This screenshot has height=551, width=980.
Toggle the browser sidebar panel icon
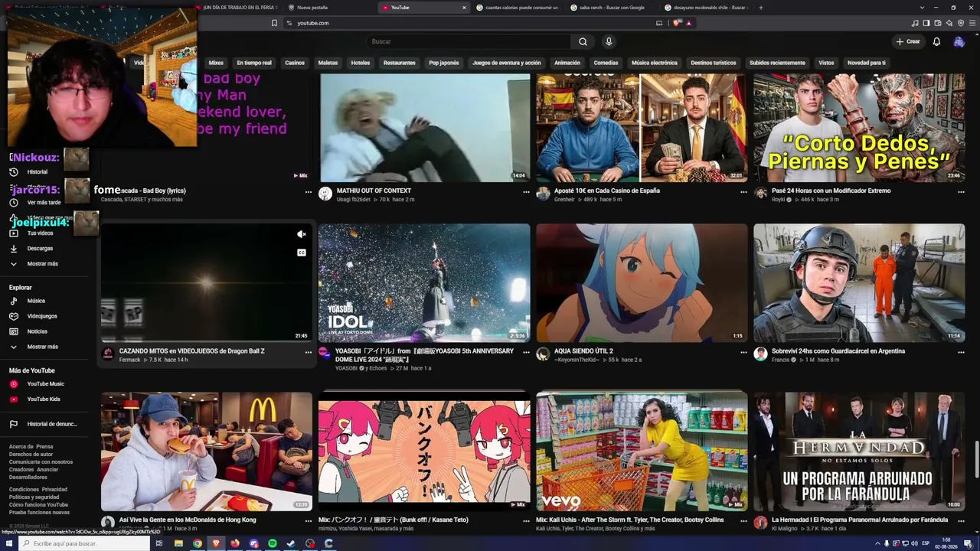(926, 23)
